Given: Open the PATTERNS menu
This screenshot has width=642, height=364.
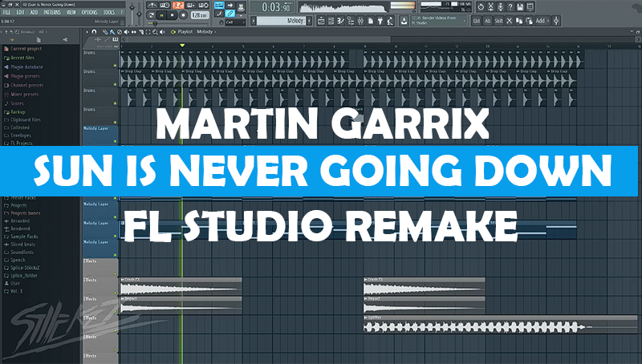Looking at the screenshot, I should click(52, 12).
